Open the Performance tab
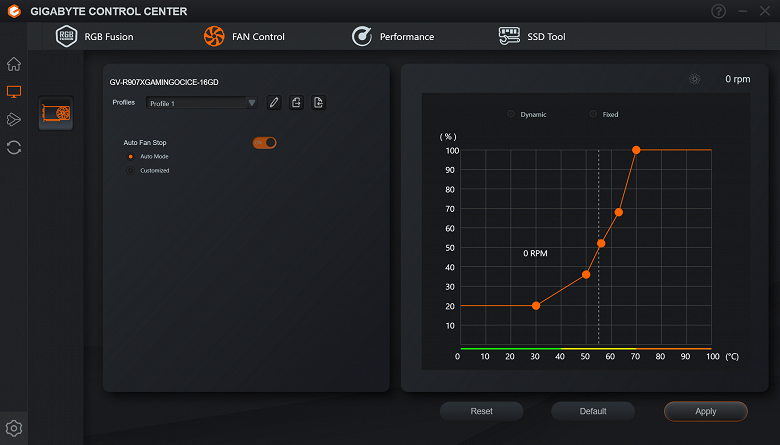Screen dimensions: 780x445 pos(393,37)
